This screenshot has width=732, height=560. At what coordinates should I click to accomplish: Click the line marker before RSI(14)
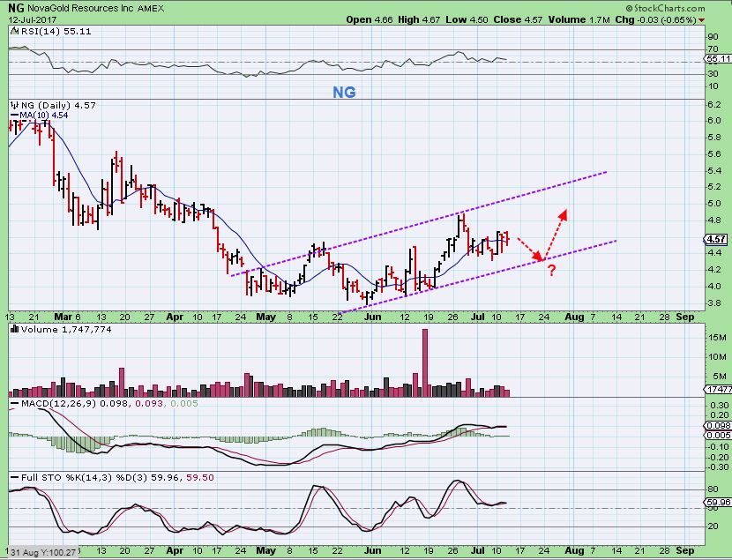pyautogui.click(x=14, y=32)
